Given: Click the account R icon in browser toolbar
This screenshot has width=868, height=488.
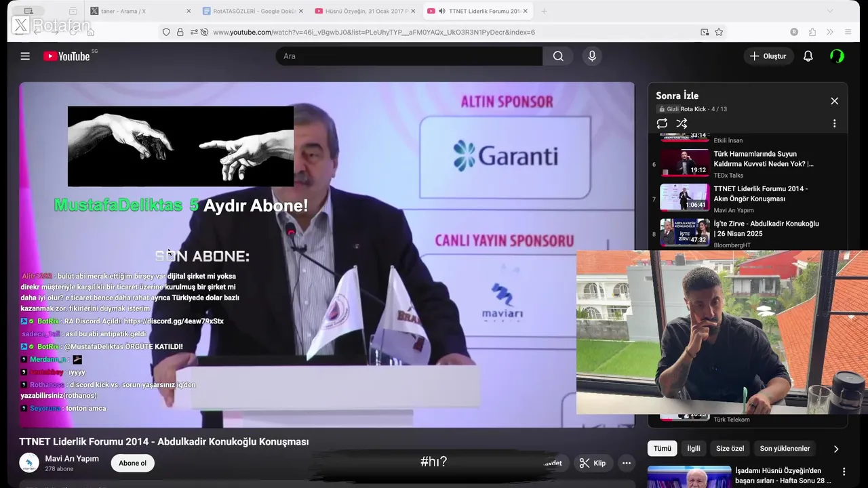Looking at the screenshot, I should pos(794,32).
